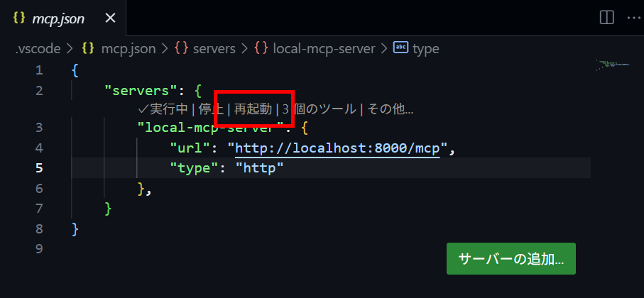
Task: Open the その他... more options code lens
Action: click(390, 109)
